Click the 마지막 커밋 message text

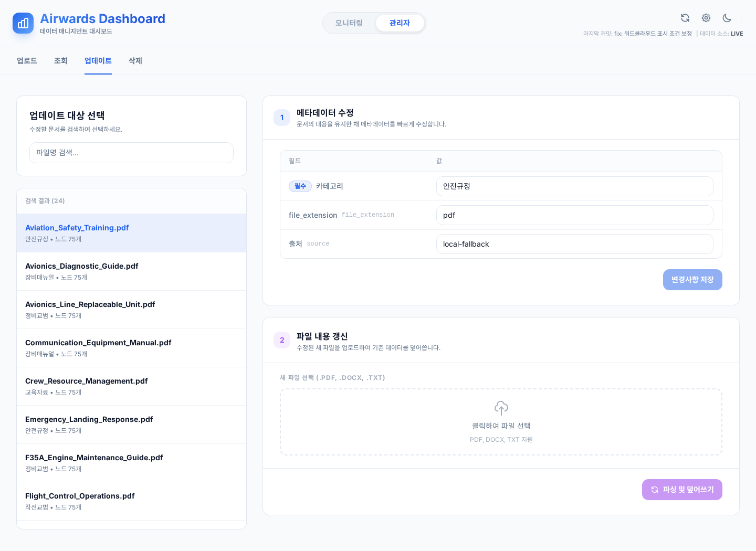(637, 34)
